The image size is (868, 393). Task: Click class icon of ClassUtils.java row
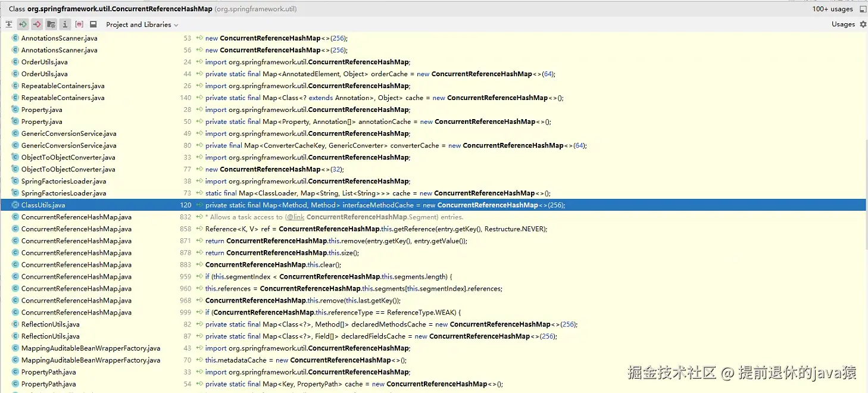[15, 205]
